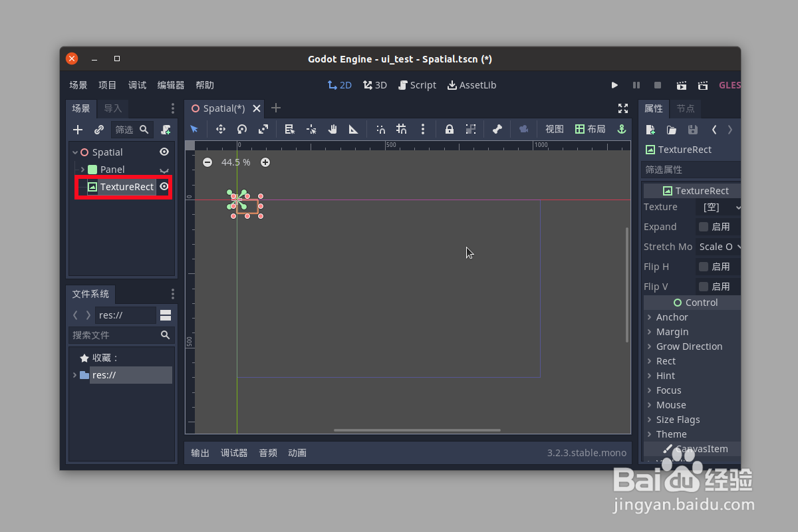The height and width of the screenshot is (532, 798).
Task: Switch to the 2D workspace
Action: pyautogui.click(x=340, y=85)
